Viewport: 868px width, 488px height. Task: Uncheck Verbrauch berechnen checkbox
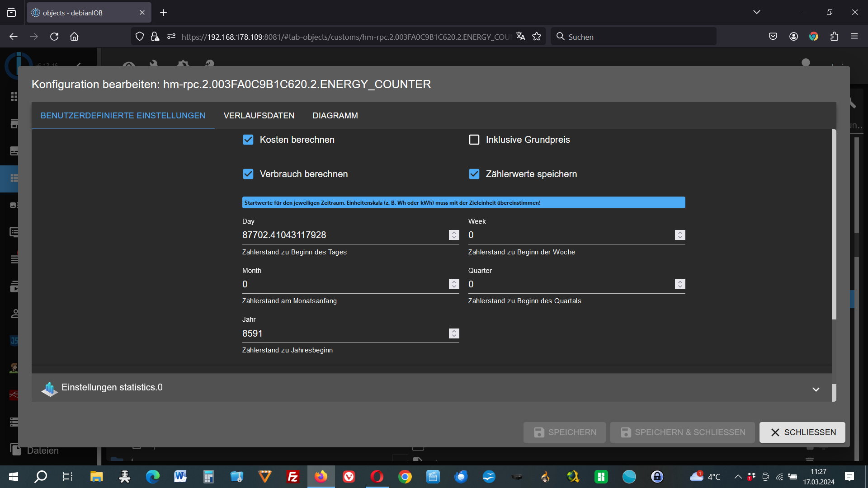coord(248,174)
